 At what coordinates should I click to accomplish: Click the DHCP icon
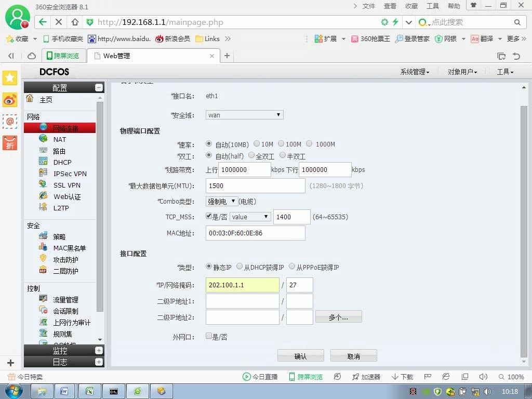coord(43,162)
